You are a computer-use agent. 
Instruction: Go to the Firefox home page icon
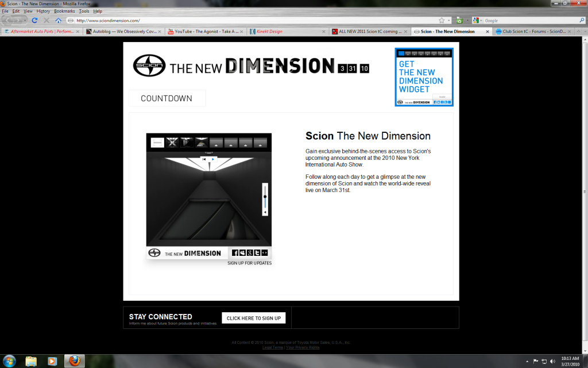(58, 20)
